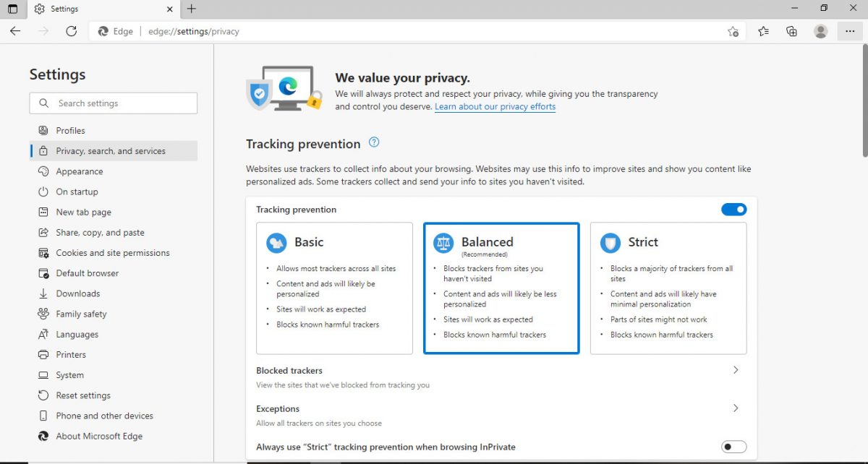868x464 pixels.
Task: Click the add-to-favorites star in address bar
Action: (x=733, y=31)
